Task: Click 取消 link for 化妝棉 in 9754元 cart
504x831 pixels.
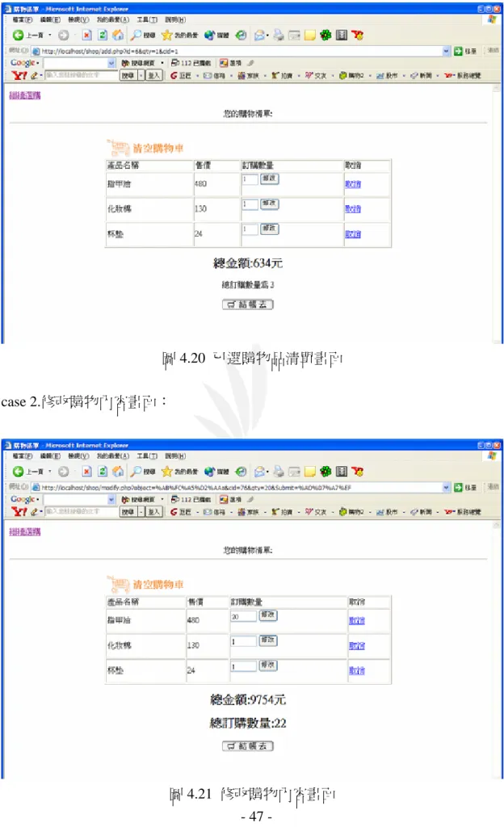Action: click(x=357, y=645)
